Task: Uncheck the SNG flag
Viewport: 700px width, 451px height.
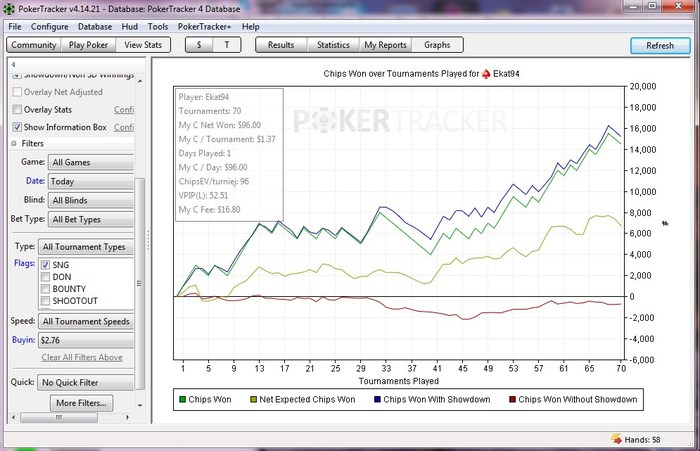Action: click(45, 265)
